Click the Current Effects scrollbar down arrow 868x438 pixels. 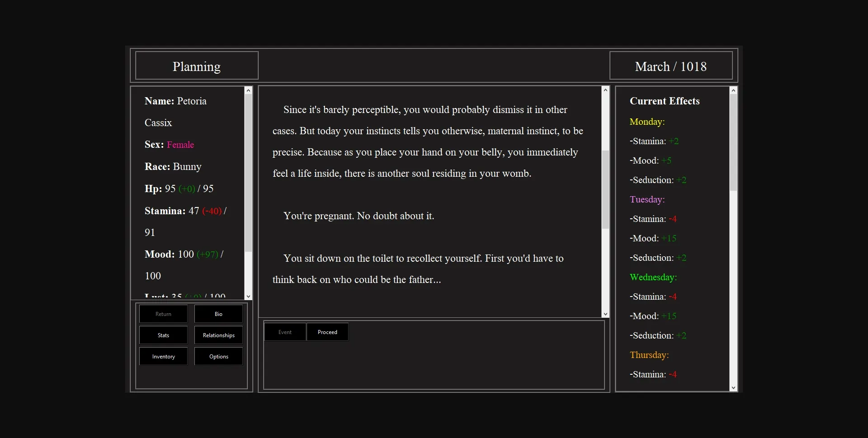(733, 387)
